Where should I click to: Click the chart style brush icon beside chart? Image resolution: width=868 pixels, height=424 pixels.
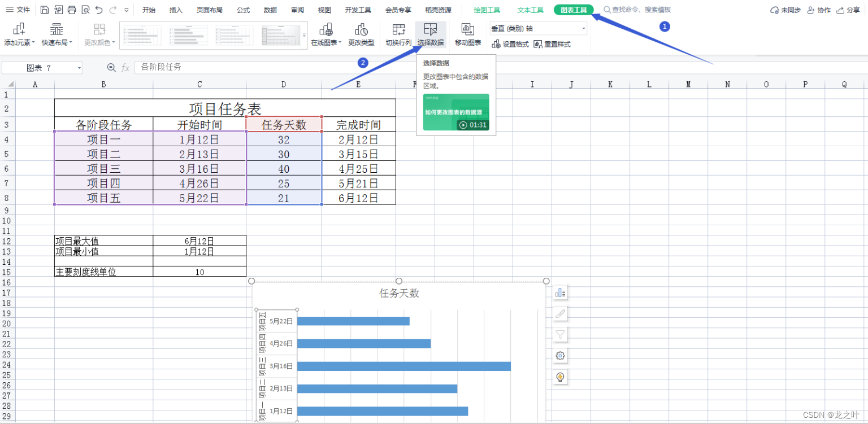click(560, 313)
